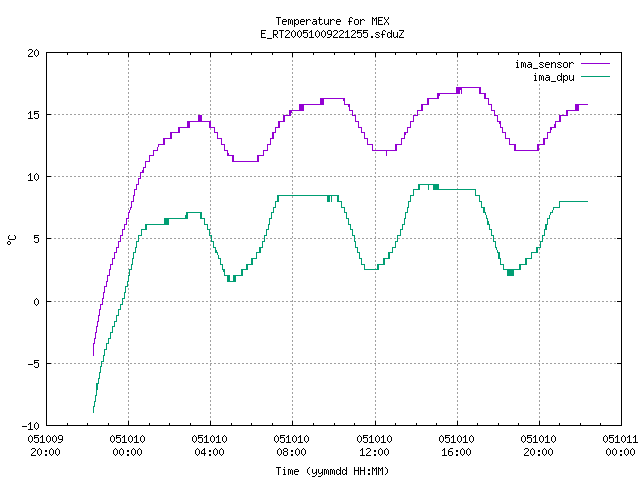Click the x-axis label 051010 12:00

[375, 446]
